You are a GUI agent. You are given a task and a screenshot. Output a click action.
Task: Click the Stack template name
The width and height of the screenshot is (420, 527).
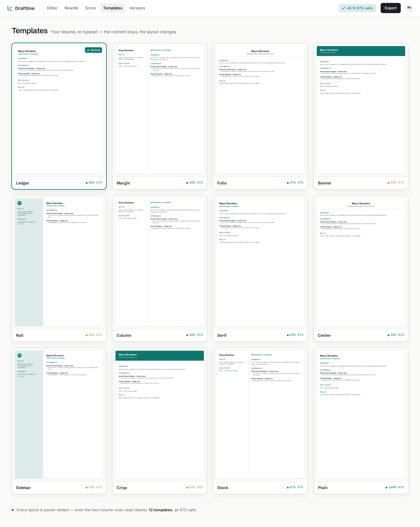tap(223, 488)
